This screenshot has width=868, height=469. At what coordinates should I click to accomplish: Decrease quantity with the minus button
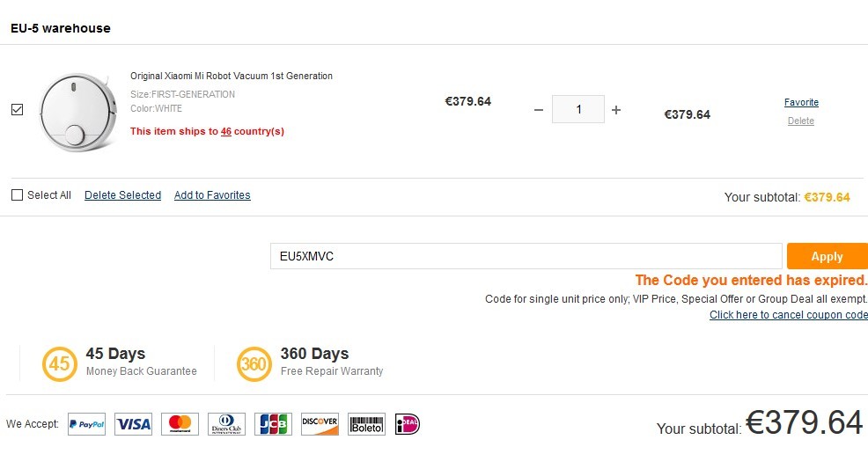[539, 110]
